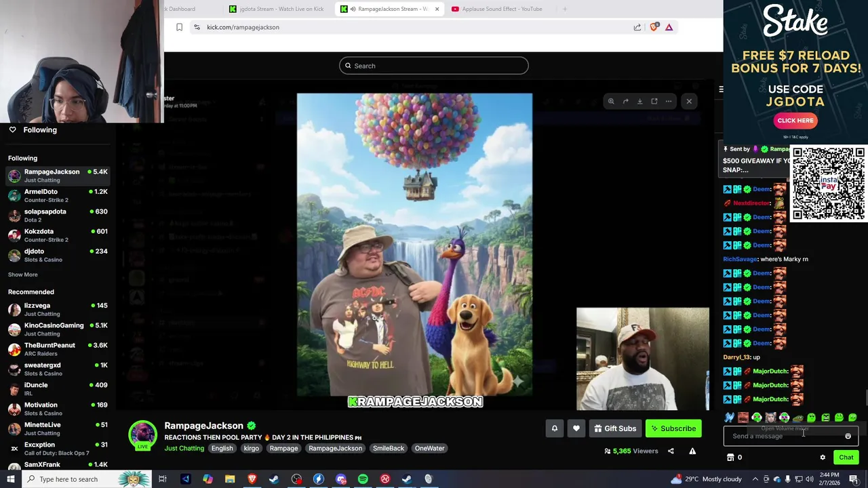The width and height of the screenshot is (868, 488).
Task: Open the image in an external window
Action: click(654, 102)
